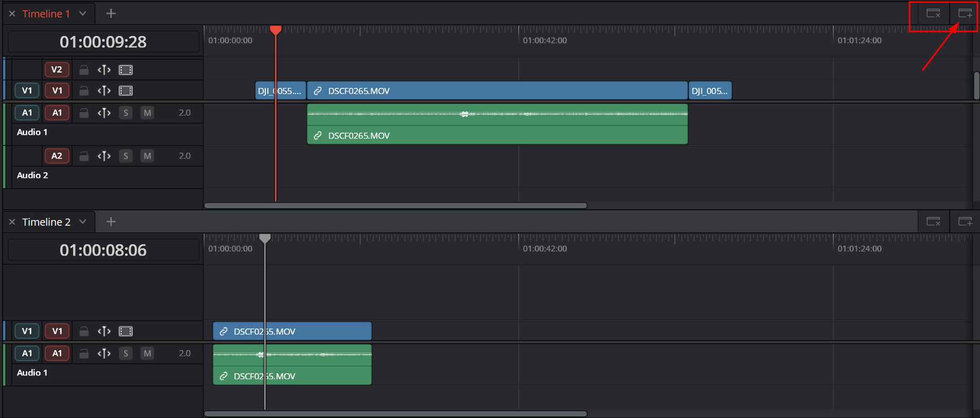Viewport: 980px width, 418px height.
Task: Click the vertical scrollbar of Timeline 1
Action: pyautogui.click(x=976, y=86)
